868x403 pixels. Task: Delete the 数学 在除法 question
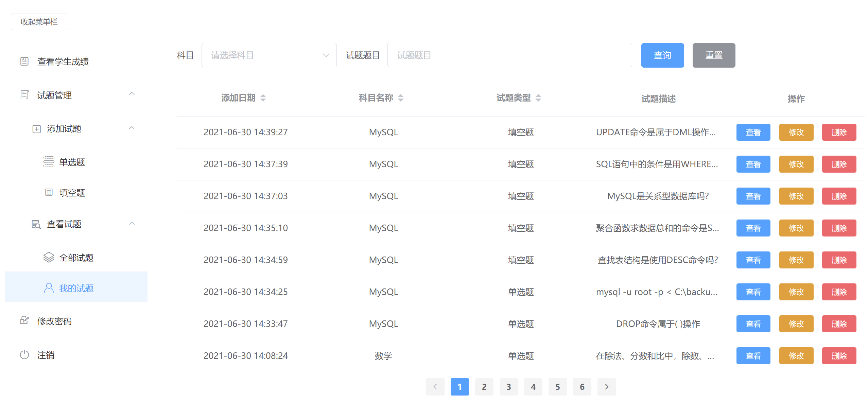tap(839, 356)
